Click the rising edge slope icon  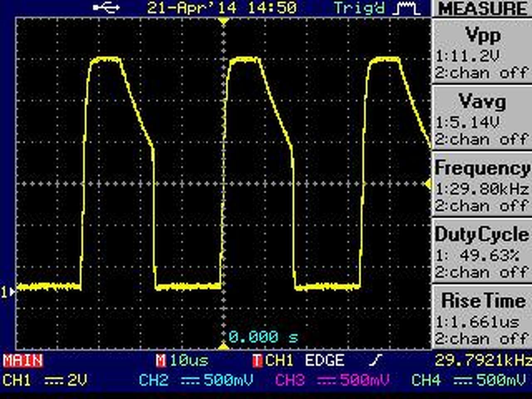coord(376,360)
